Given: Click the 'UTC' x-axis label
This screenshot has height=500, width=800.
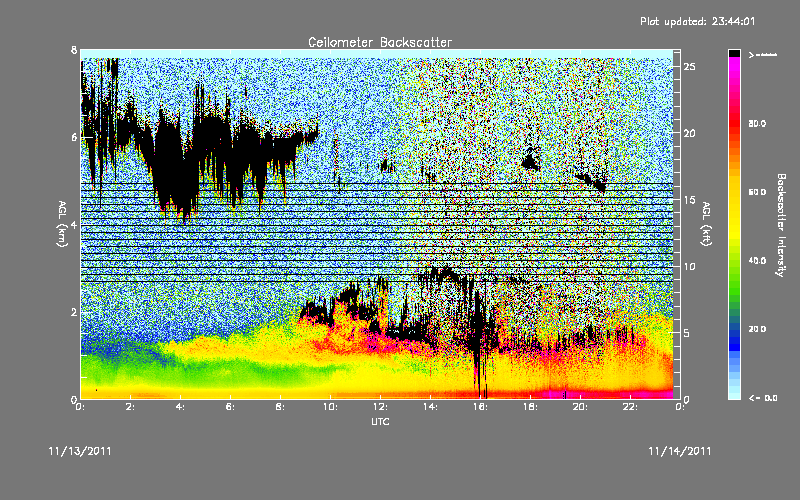Looking at the screenshot, I should tap(380, 421).
